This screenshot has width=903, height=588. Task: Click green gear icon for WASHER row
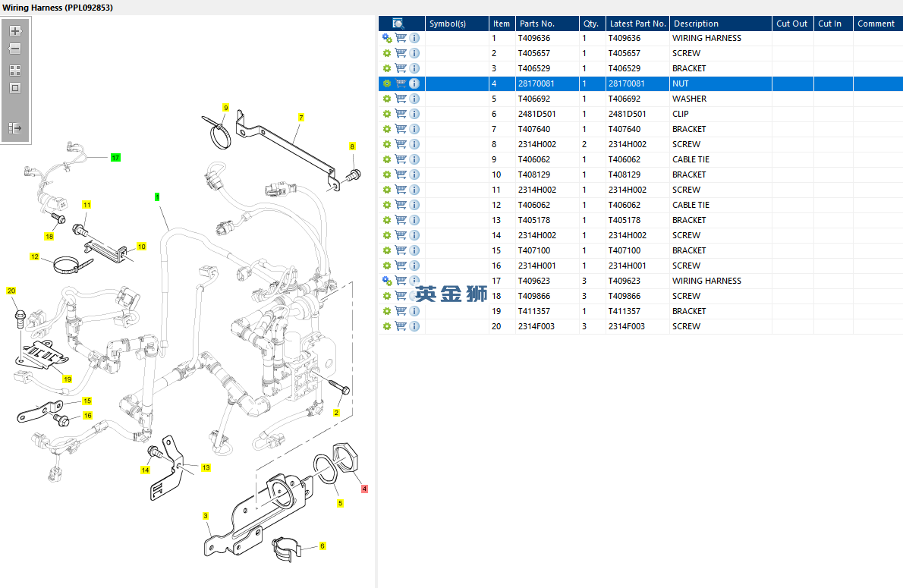387,99
